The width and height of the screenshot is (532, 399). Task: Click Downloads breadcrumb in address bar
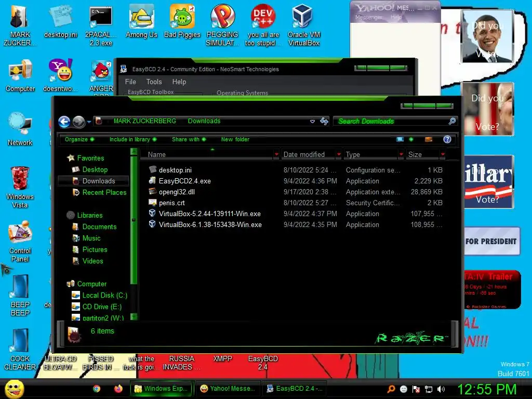204,121
